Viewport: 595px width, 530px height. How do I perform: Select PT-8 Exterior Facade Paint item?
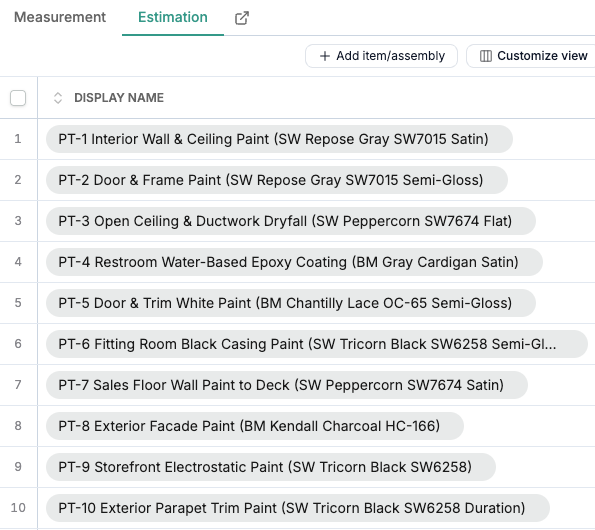click(x=255, y=426)
